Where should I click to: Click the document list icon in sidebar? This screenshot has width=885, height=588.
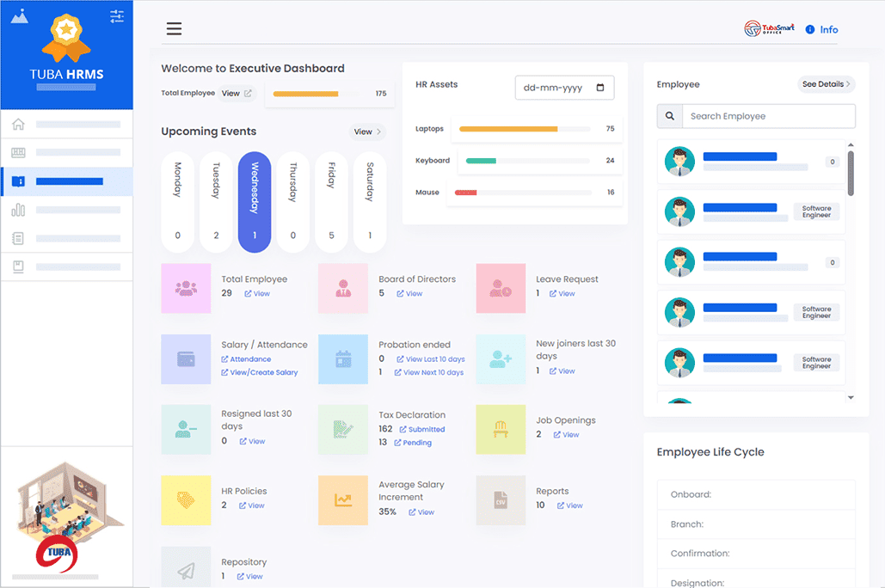tap(18, 238)
